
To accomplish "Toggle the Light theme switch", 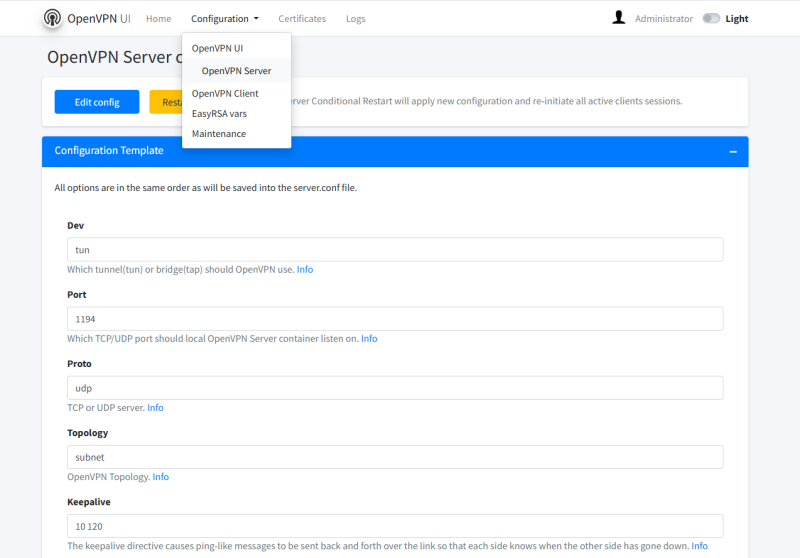I will (x=711, y=18).
